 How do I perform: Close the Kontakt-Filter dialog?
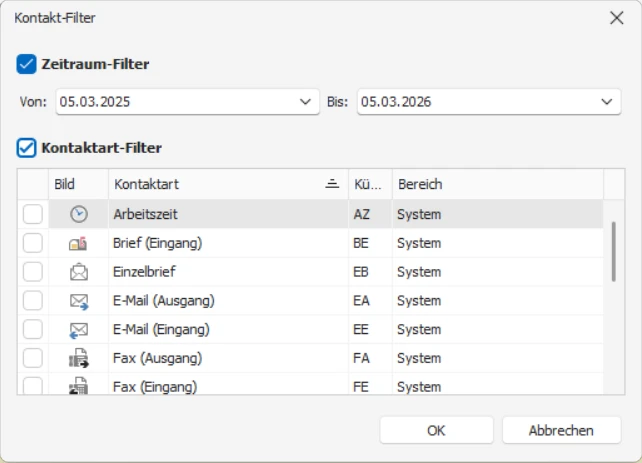coord(617,18)
